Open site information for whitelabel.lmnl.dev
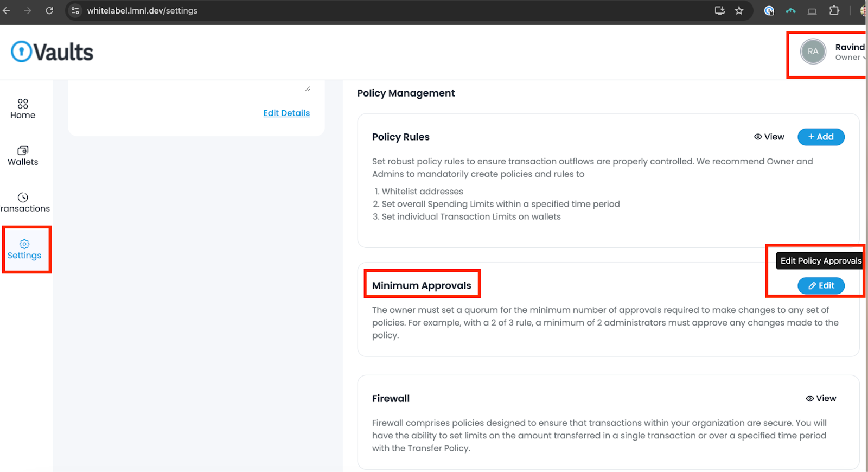The width and height of the screenshot is (868, 472). [x=75, y=11]
